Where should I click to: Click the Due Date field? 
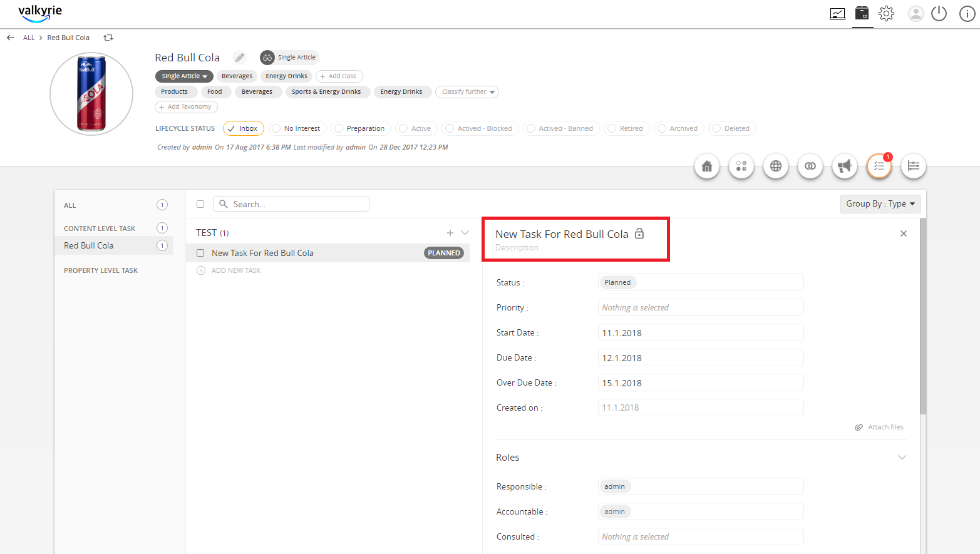point(701,357)
